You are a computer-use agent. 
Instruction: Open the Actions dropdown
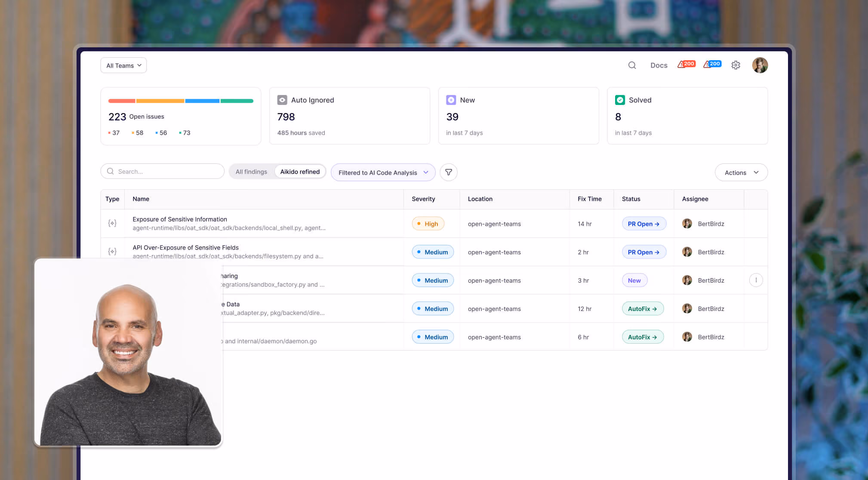[x=741, y=172]
